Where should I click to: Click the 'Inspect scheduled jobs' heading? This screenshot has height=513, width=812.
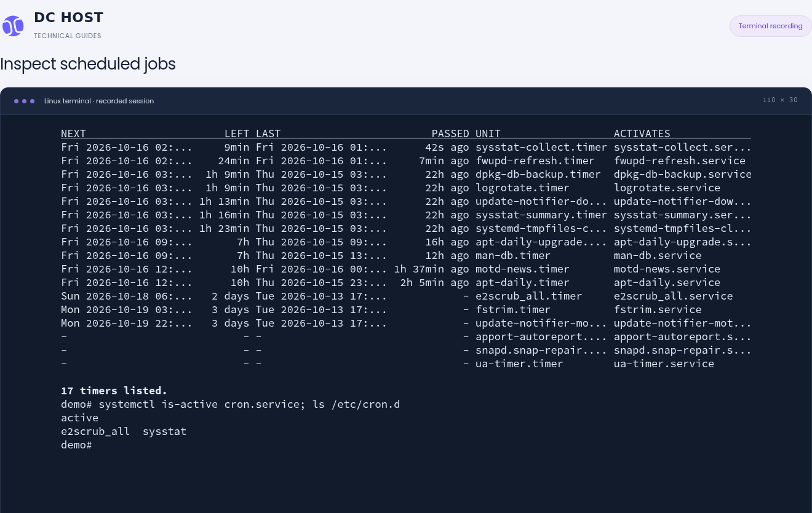[88, 64]
